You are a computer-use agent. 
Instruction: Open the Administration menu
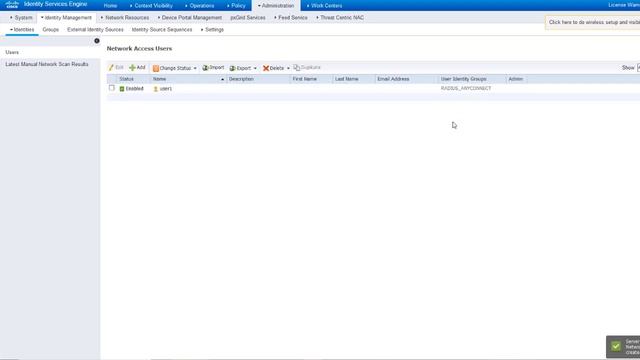[x=276, y=6]
